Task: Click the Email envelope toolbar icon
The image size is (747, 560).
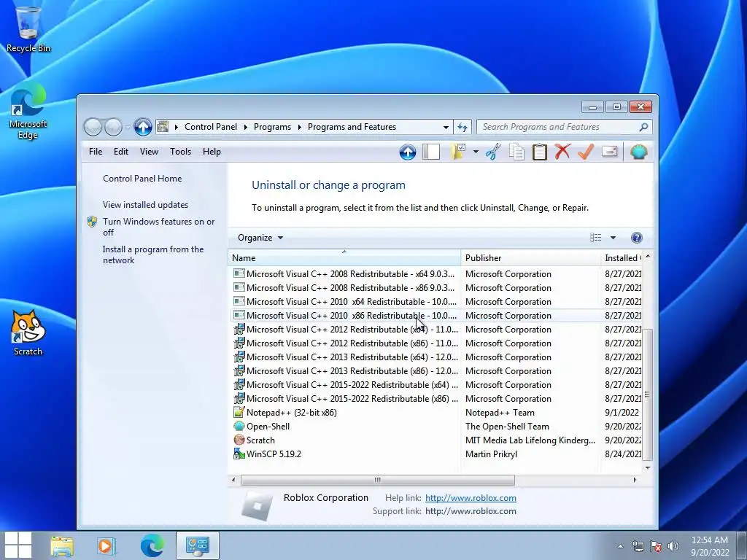Action: pyautogui.click(x=609, y=152)
